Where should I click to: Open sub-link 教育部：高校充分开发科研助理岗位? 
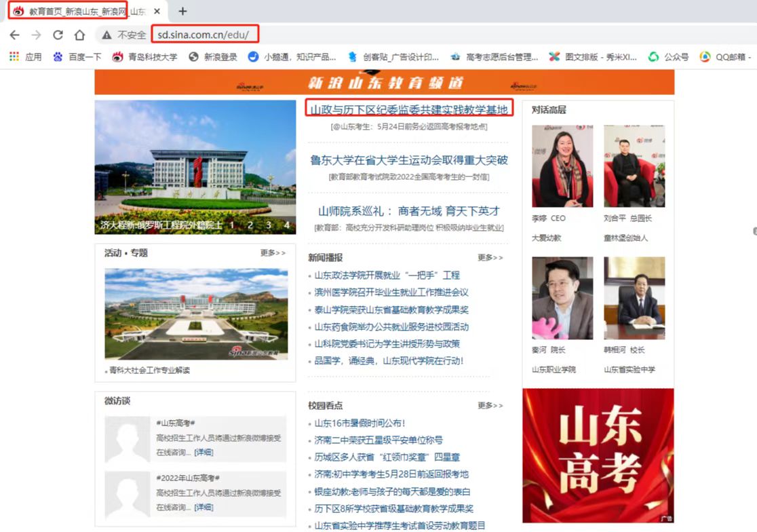coord(409,228)
